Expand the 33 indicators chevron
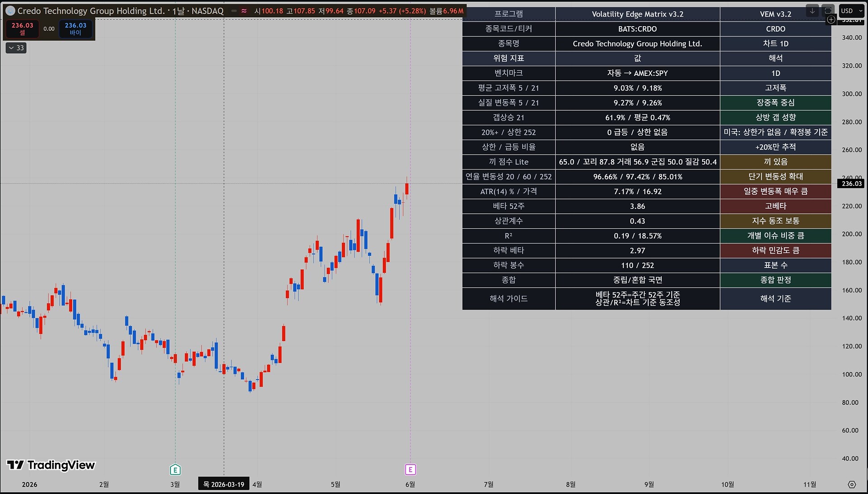The image size is (868, 494). 16,48
